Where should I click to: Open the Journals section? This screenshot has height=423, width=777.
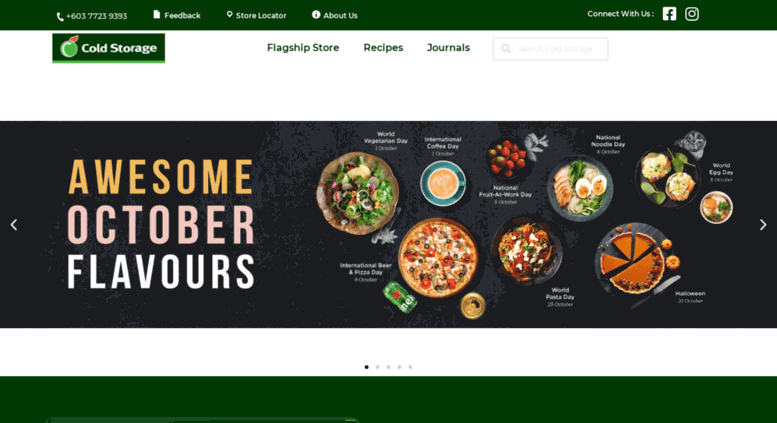(448, 48)
